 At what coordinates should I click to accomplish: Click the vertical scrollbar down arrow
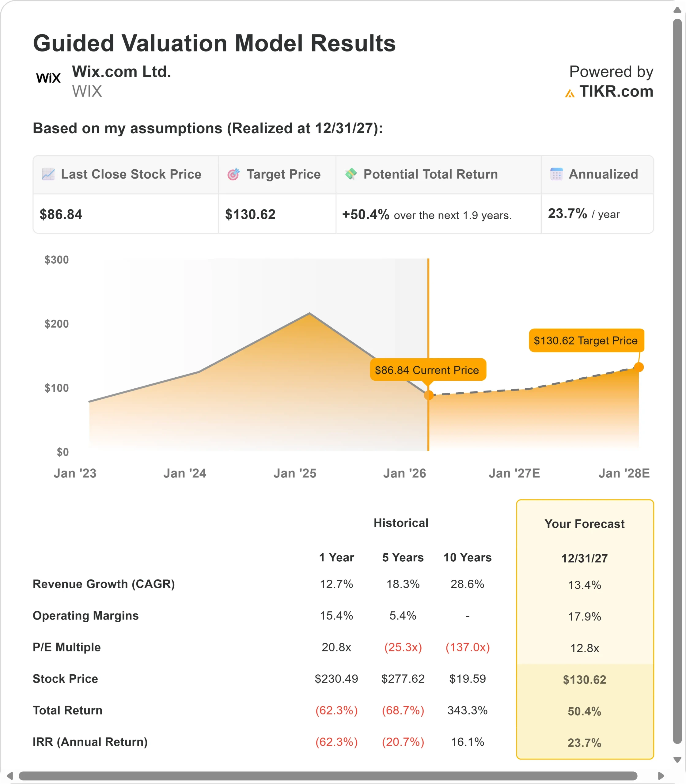[x=677, y=759]
